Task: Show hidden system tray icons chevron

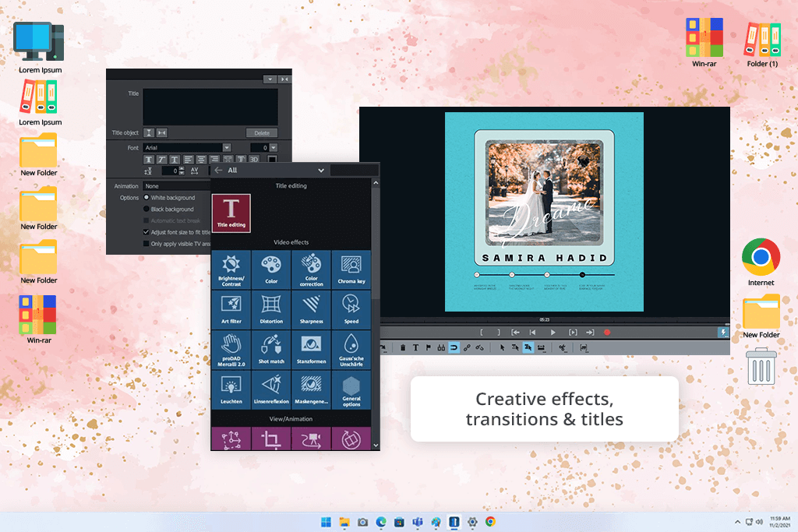Action: (x=737, y=522)
